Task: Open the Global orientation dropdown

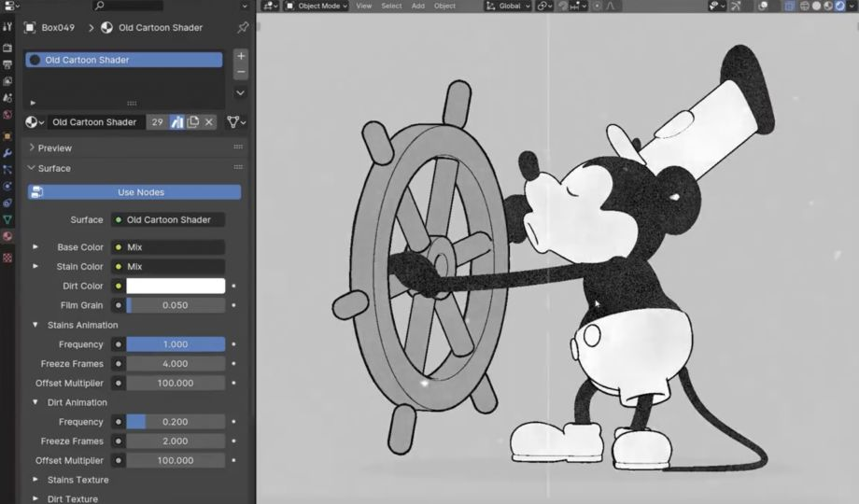Action: (508, 6)
